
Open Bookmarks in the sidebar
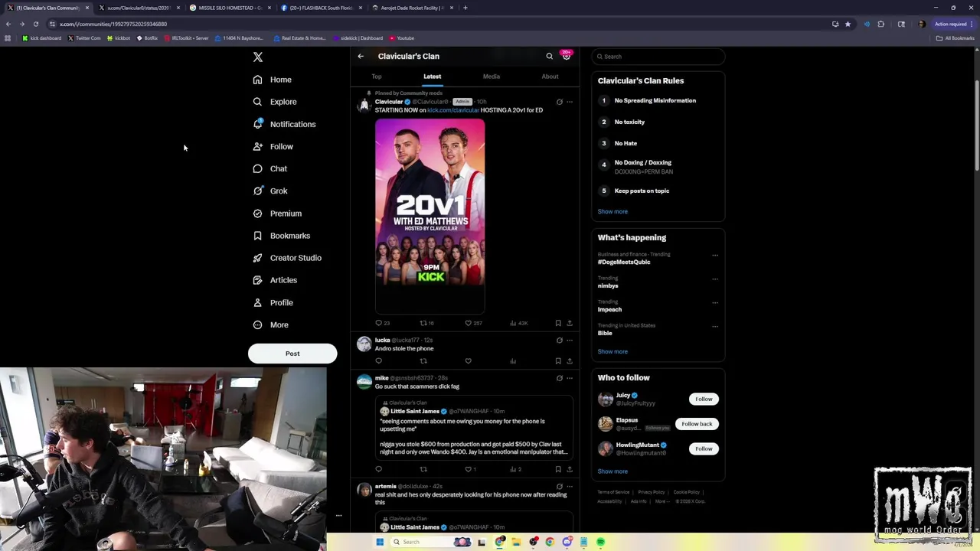[x=281, y=236]
